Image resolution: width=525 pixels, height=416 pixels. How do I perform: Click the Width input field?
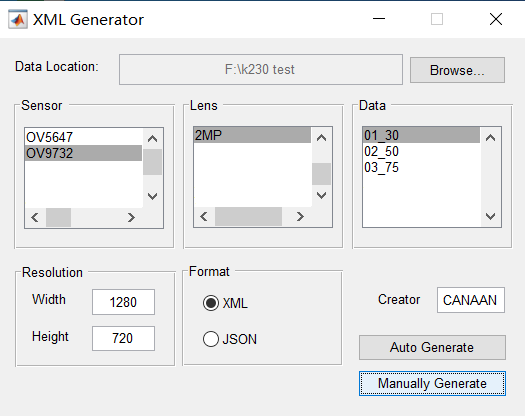point(124,302)
